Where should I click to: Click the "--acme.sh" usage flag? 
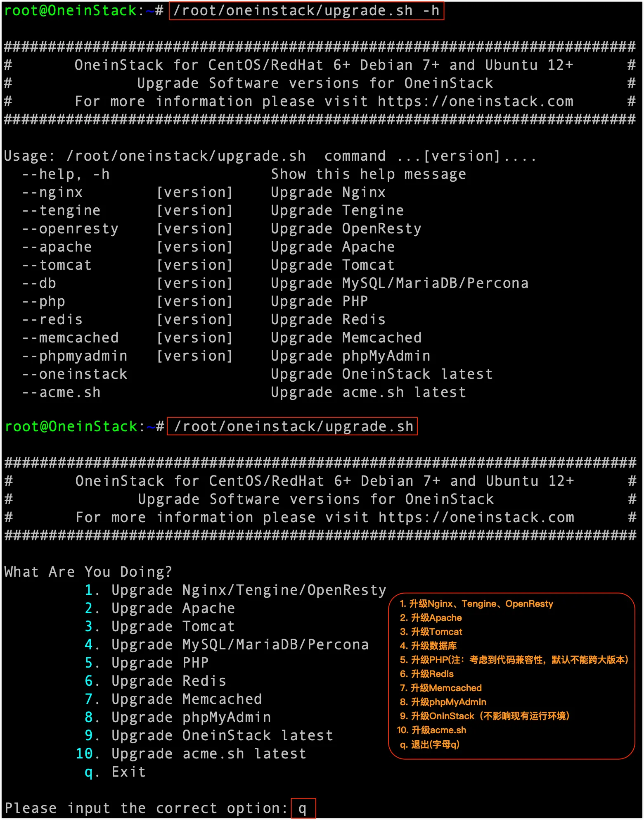pos(61,392)
